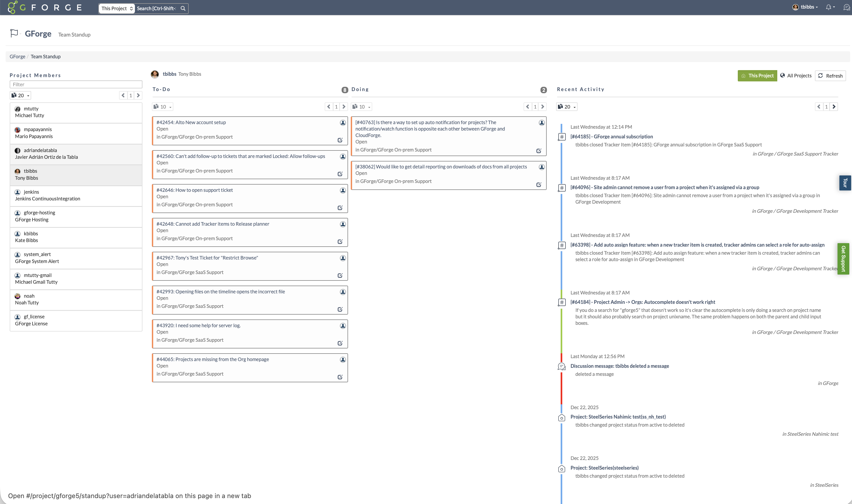The image size is (852, 504).
Task: Click assignee icon on ticket #42646
Action: [x=343, y=190]
